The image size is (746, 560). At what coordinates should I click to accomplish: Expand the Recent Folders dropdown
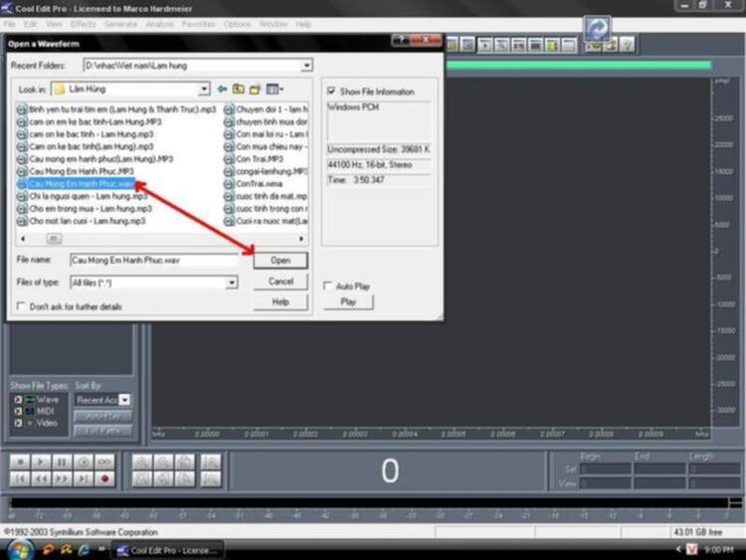(x=307, y=66)
